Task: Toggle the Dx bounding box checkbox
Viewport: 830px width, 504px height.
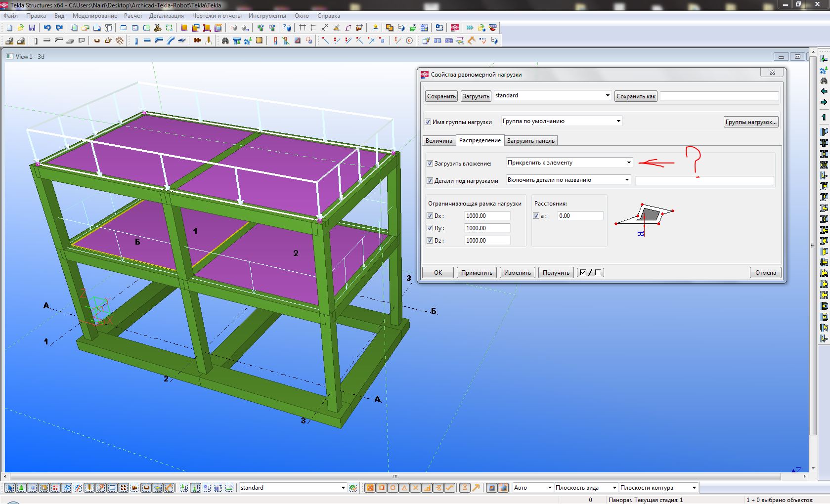Action: tap(430, 216)
